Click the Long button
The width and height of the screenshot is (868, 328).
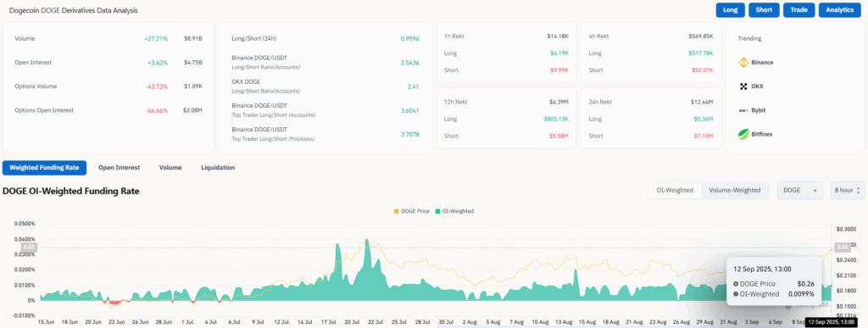coord(730,10)
